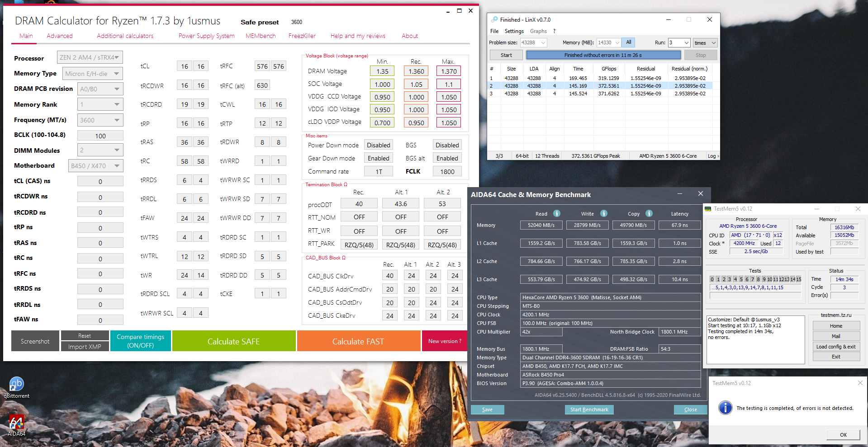The image size is (868, 447).
Task: Open the LinX Graphs menu
Action: (538, 31)
